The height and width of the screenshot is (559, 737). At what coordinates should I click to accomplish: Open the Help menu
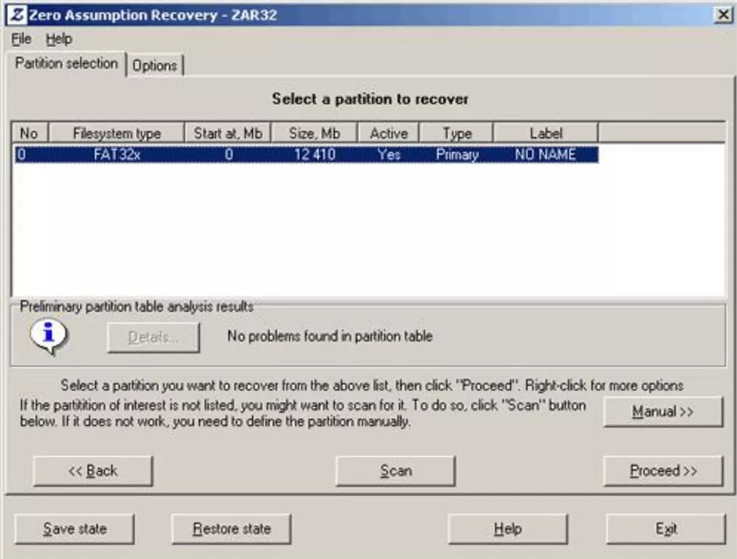pyautogui.click(x=59, y=39)
